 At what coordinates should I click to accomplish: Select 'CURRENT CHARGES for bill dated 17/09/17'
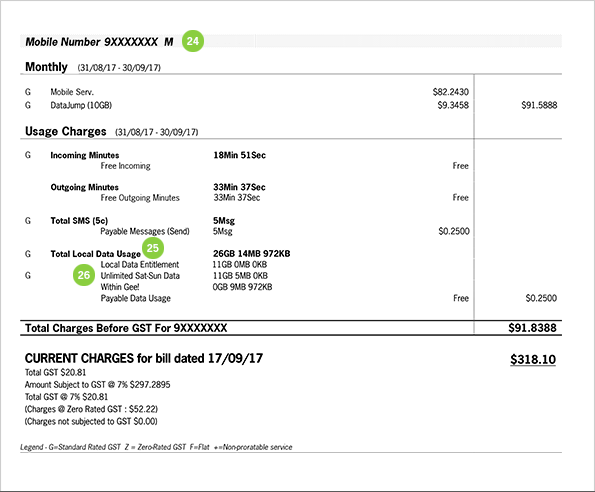(144, 358)
